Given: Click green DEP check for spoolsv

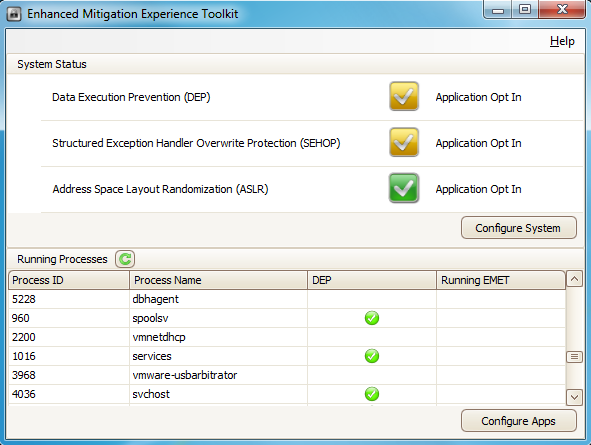Looking at the screenshot, I should (372, 318).
